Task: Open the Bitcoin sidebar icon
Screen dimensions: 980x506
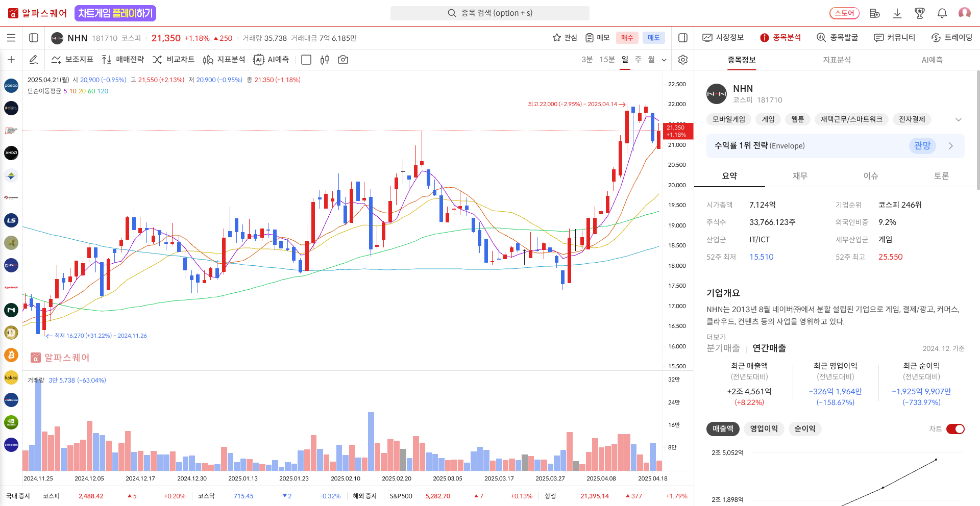Action: tap(11, 355)
